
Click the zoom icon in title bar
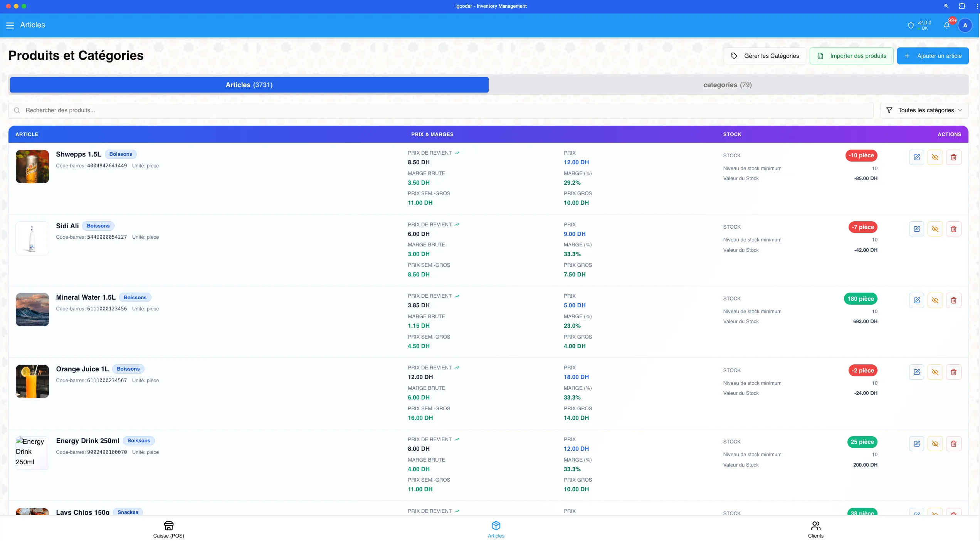(946, 6)
